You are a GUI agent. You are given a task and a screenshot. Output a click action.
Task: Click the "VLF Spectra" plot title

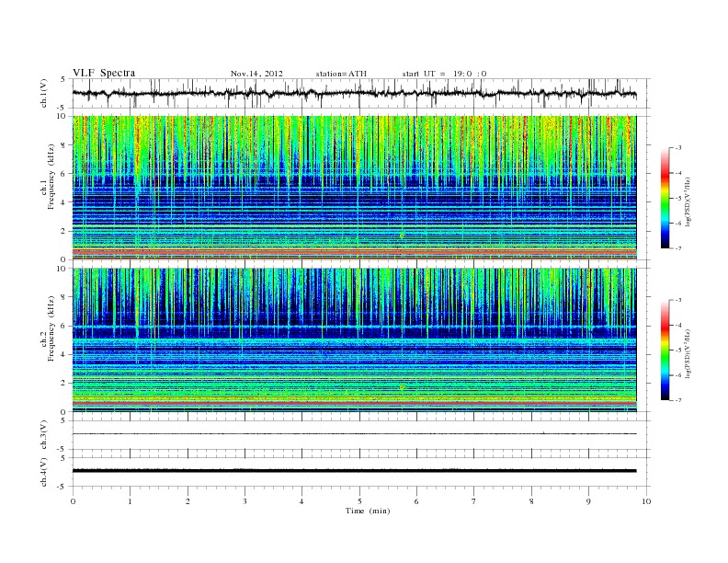tap(104, 73)
